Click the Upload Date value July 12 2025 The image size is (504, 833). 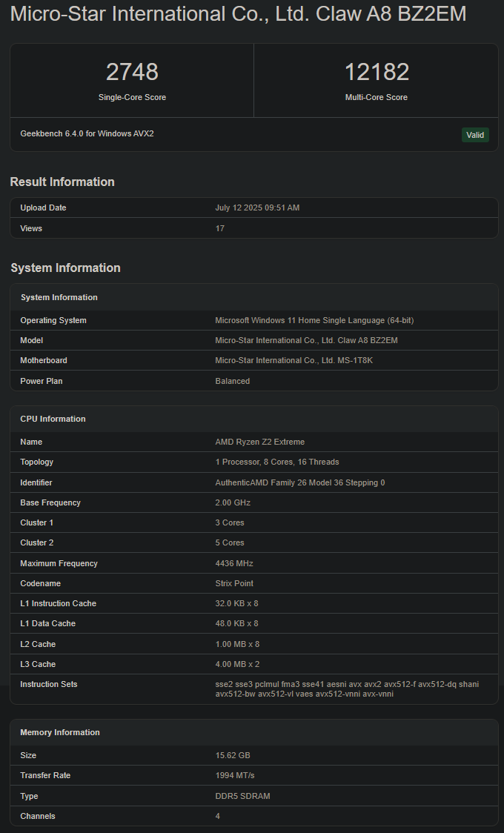click(x=257, y=208)
